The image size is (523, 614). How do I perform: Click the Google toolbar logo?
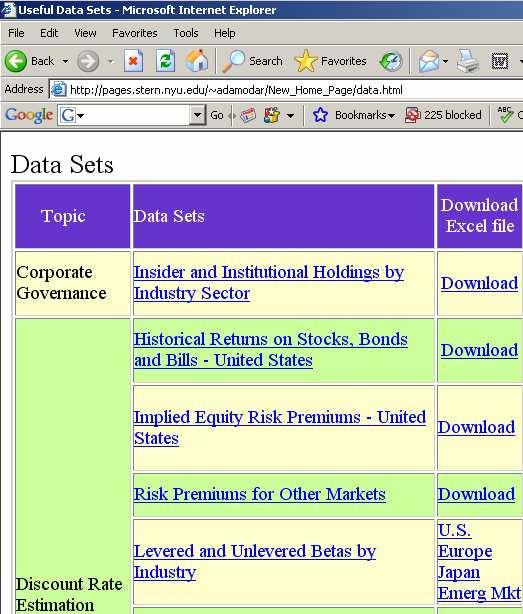point(29,115)
